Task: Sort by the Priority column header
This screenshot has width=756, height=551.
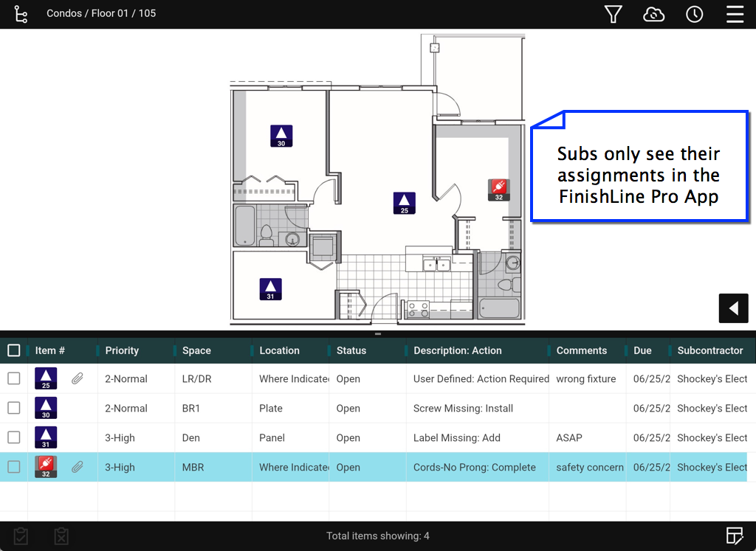Action: 122,350
